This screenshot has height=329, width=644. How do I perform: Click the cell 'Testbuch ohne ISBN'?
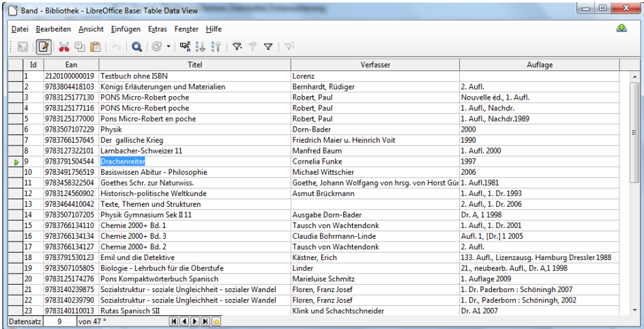pyautogui.click(x=195, y=76)
